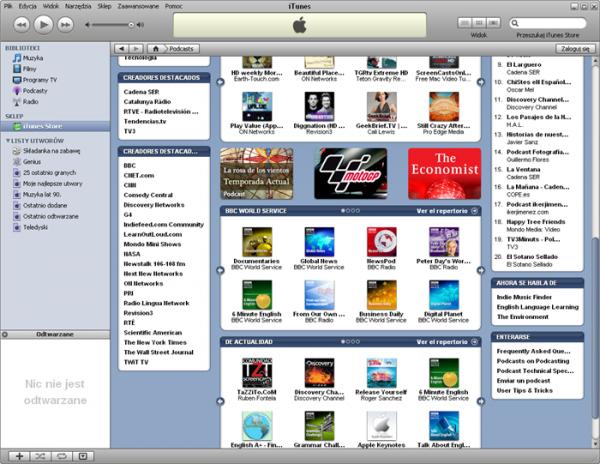
Task: Close the Odtwarzane artwork panel
Action: pyautogui.click(x=5, y=334)
